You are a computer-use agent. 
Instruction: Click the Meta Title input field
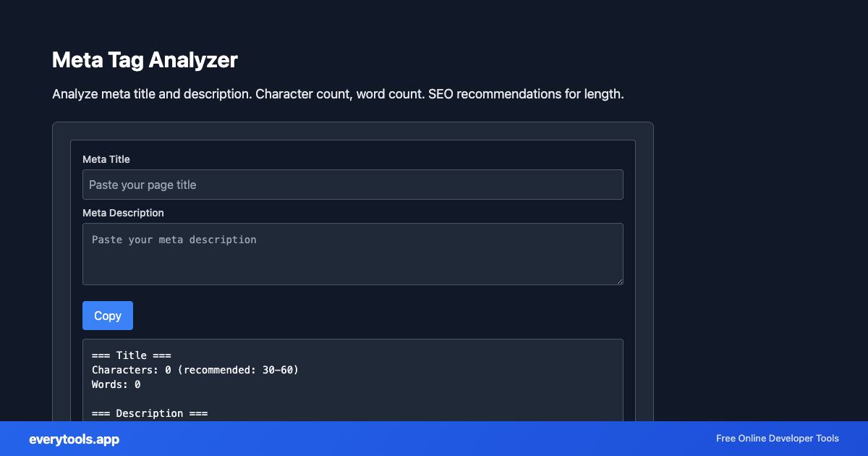(x=352, y=185)
